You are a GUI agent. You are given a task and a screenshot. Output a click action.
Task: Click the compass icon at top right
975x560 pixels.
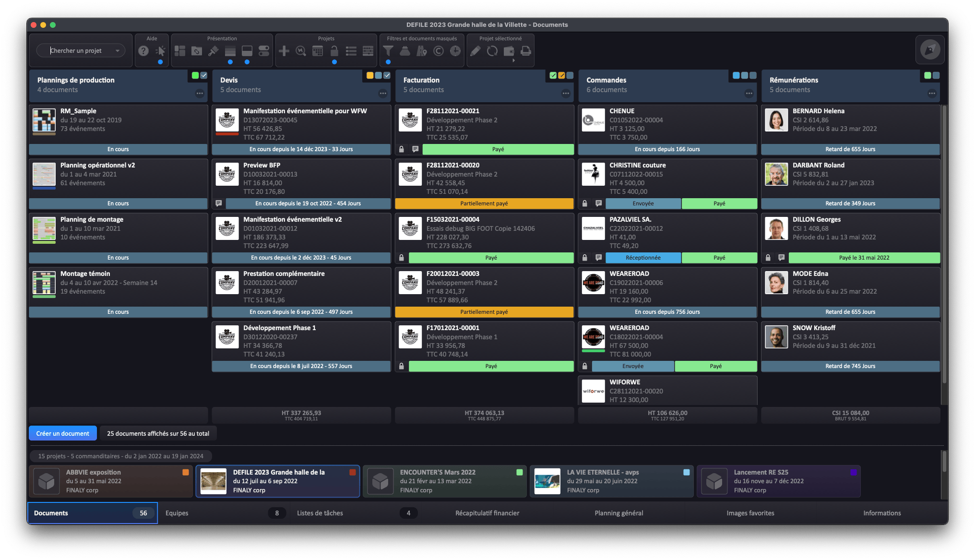pos(930,50)
